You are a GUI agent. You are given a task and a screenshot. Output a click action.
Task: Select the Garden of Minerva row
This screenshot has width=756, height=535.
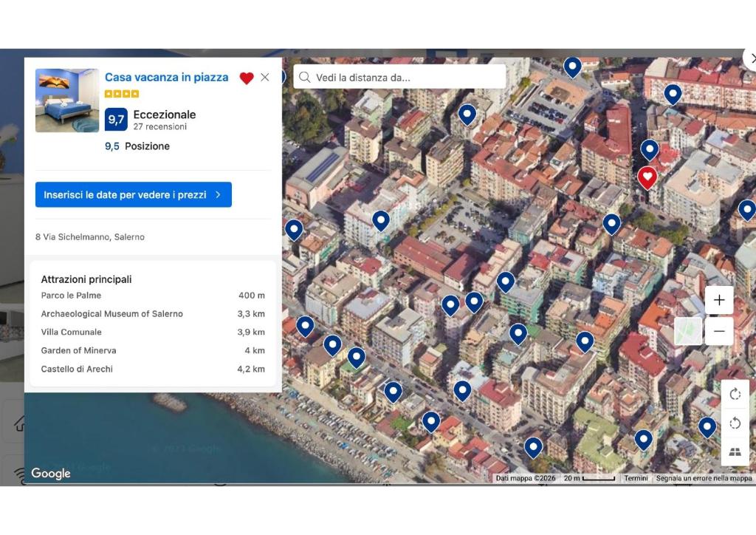pyautogui.click(x=153, y=350)
